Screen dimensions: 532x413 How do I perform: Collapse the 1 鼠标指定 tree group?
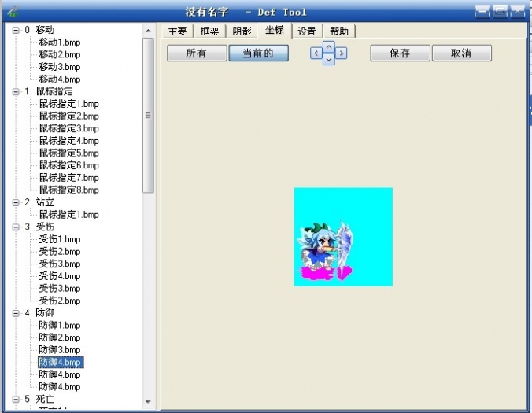tap(16, 91)
